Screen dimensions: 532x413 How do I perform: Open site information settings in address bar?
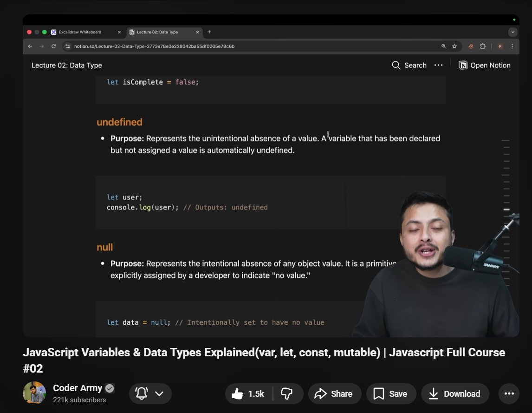pyautogui.click(x=68, y=46)
